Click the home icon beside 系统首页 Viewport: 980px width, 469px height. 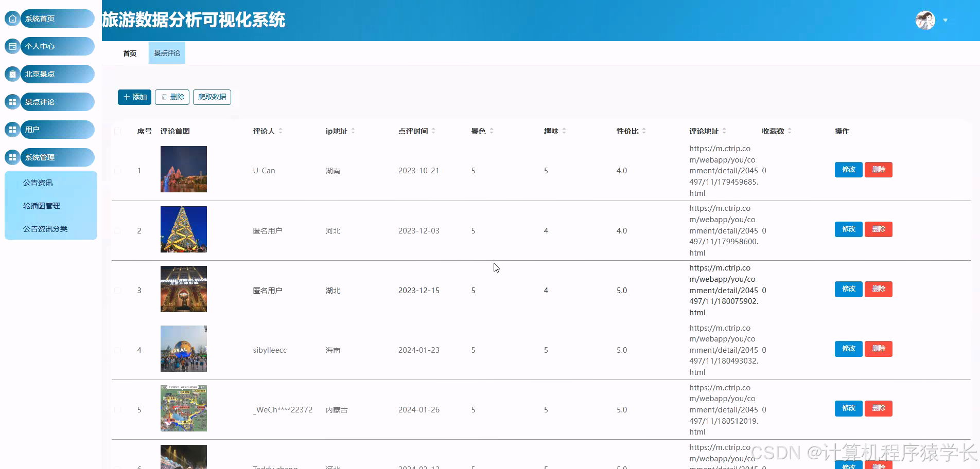tap(12, 19)
